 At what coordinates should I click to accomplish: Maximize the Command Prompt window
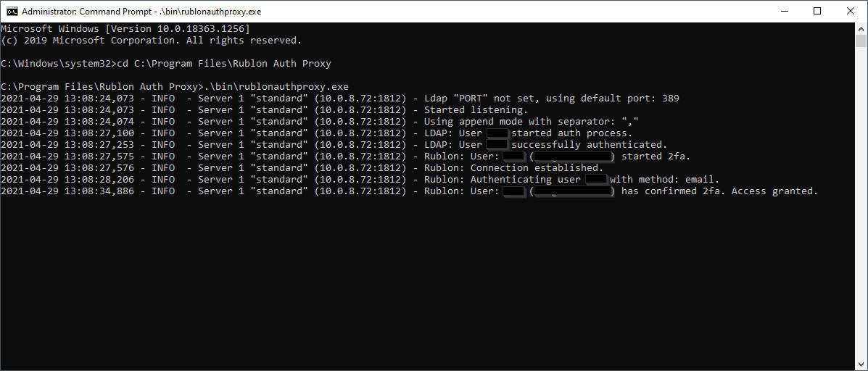coord(817,12)
